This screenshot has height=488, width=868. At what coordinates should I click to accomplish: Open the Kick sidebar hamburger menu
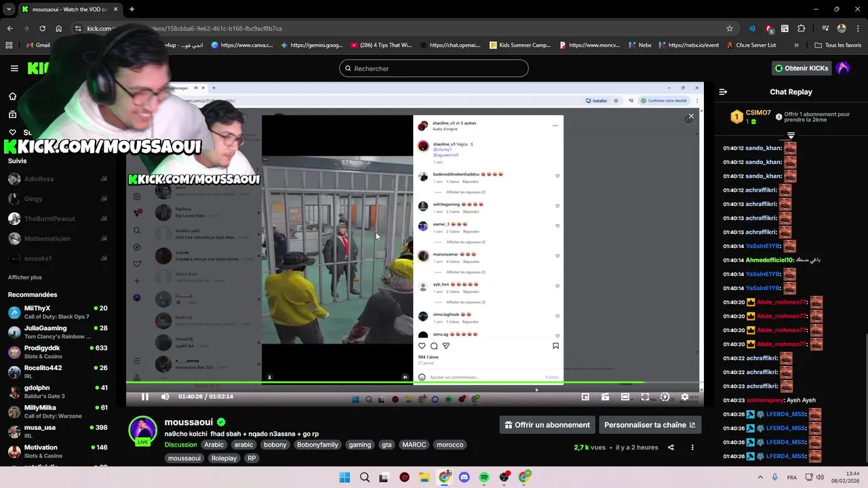tap(14, 68)
